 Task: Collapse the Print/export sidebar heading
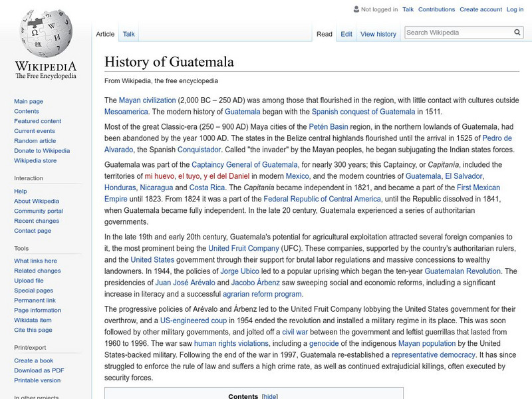coord(29,347)
